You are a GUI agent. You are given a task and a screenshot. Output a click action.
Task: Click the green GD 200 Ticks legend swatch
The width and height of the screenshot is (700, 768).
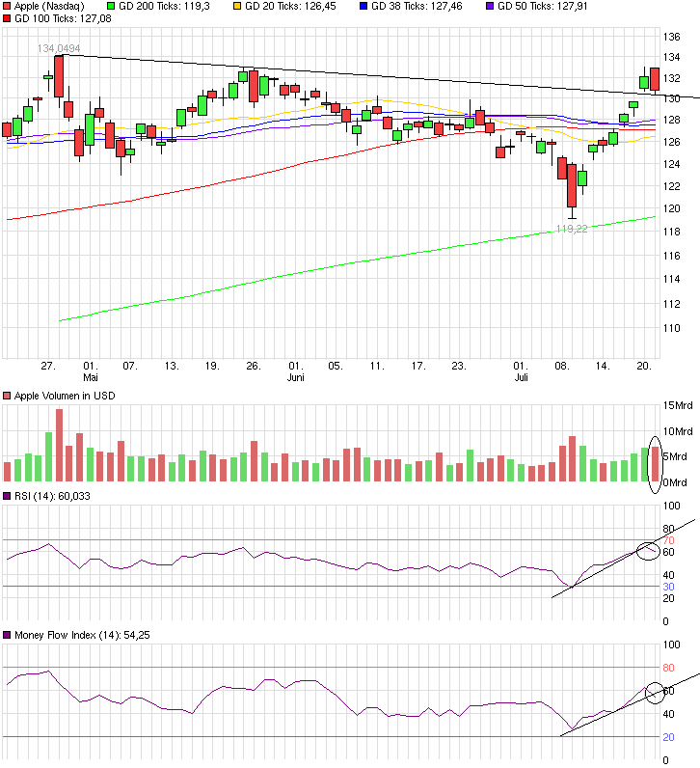coord(111,7)
